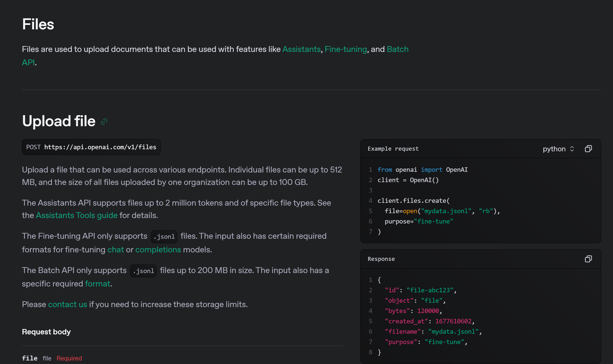Click the "created_at": 1677610602 line
Viewport: 613px width, 364px height.
430,321
